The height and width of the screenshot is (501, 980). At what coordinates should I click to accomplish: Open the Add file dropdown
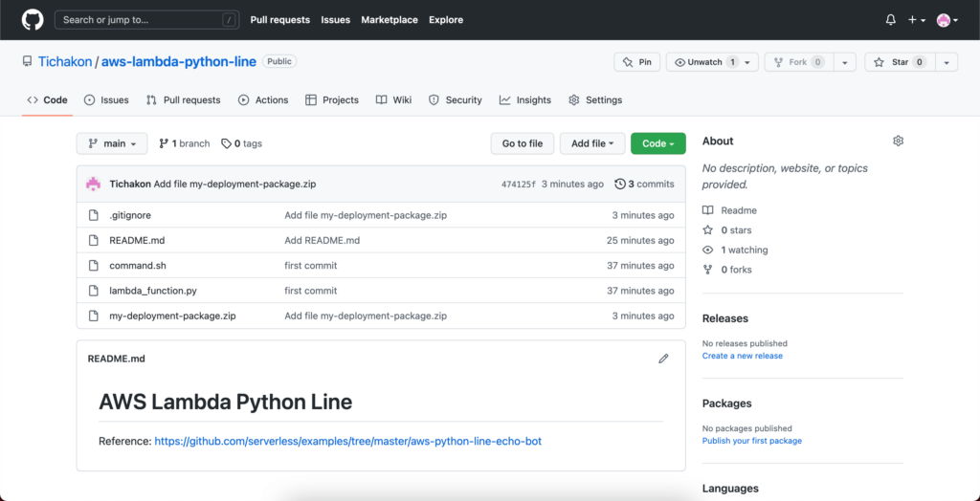[592, 143]
